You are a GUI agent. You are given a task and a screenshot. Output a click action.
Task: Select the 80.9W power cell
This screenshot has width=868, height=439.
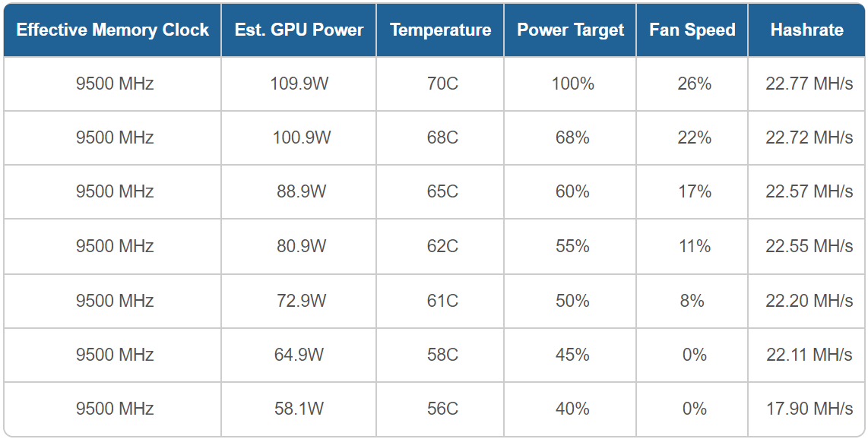(301, 246)
